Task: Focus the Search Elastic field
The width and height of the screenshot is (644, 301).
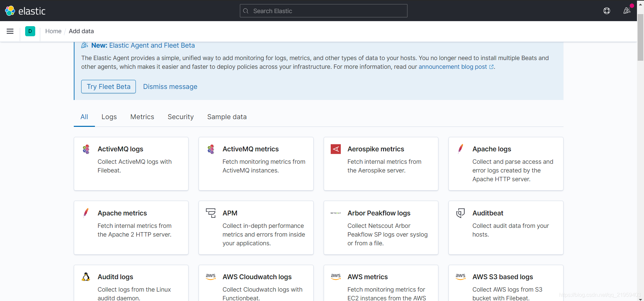Action: (324, 11)
